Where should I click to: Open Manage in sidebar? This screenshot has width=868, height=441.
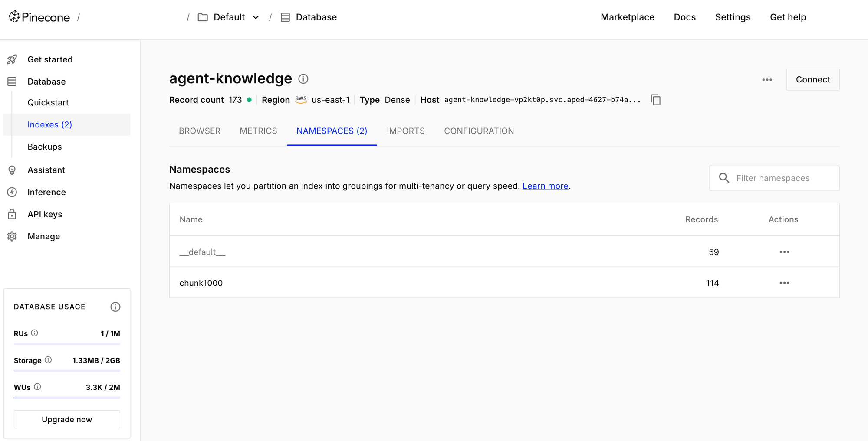[44, 236]
